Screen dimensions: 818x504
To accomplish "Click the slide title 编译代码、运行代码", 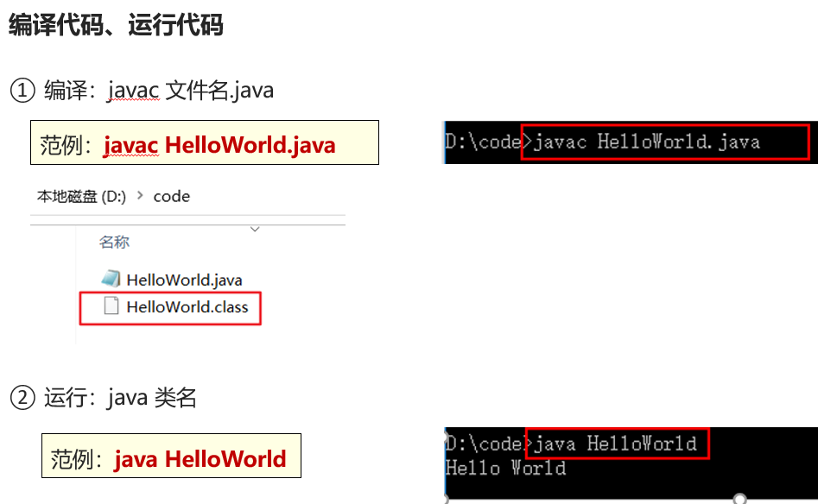I will pos(116,26).
